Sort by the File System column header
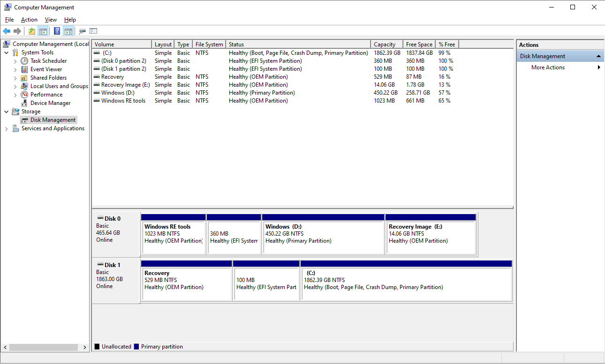 coord(209,45)
